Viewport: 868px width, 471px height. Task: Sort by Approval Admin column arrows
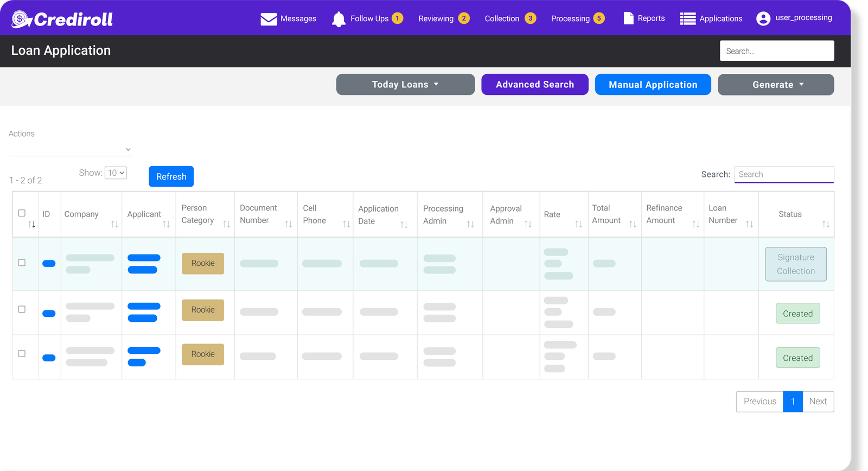click(x=528, y=224)
